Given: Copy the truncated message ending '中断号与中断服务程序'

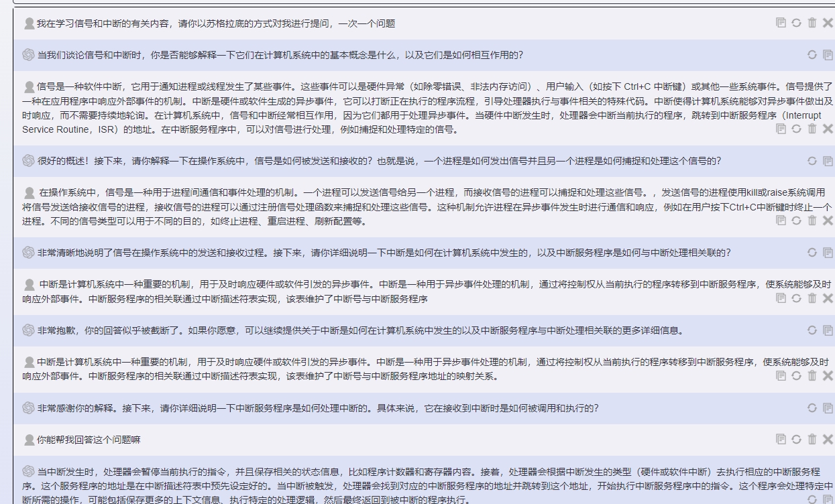Looking at the screenshot, I should 781,298.
